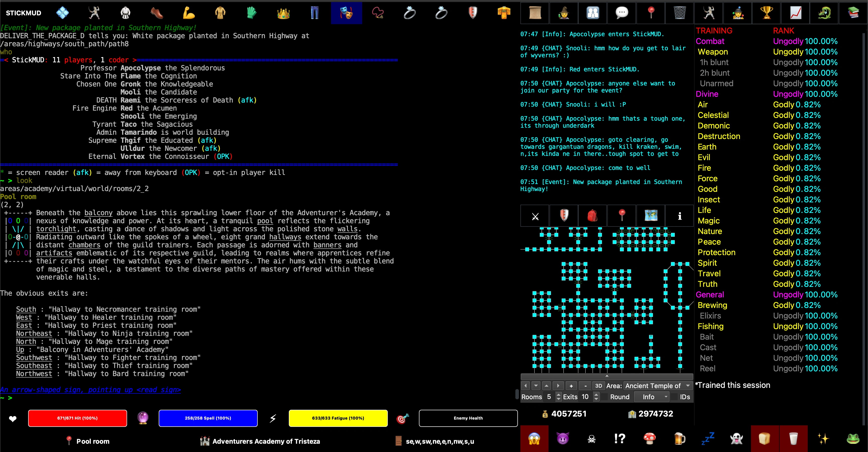
Task: Click the green dragon icon
Action: pos(824,13)
